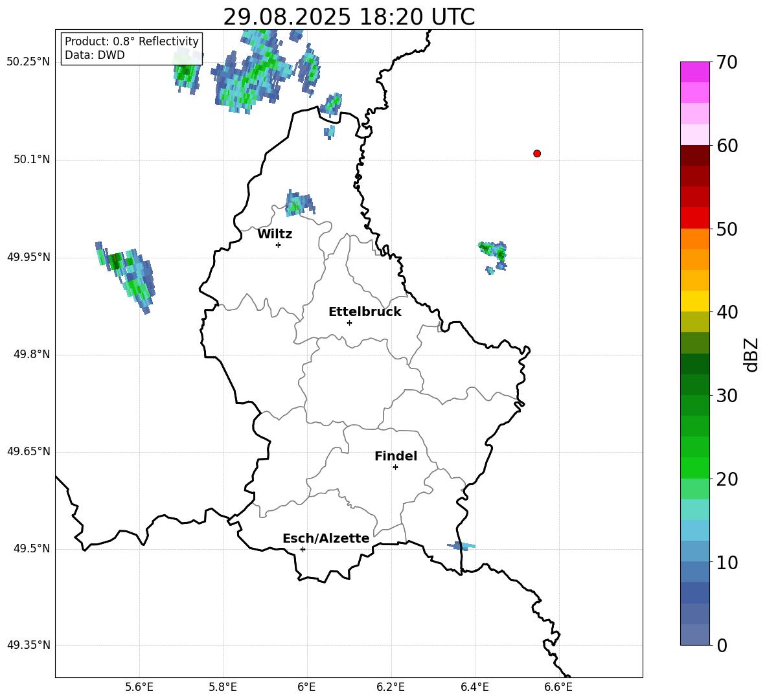
Task: Click the 'Findel' town label
Action: click(396, 456)
